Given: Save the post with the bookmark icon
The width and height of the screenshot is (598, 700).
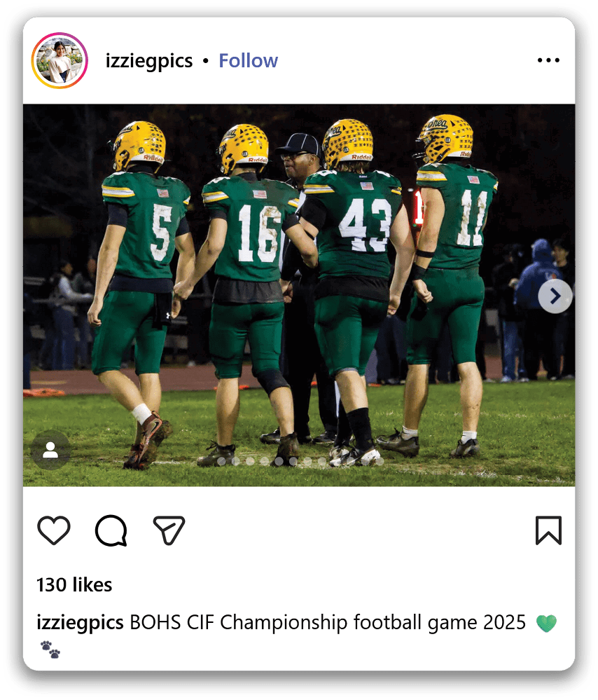Looking at the screenshot, I should coord(548,530).
